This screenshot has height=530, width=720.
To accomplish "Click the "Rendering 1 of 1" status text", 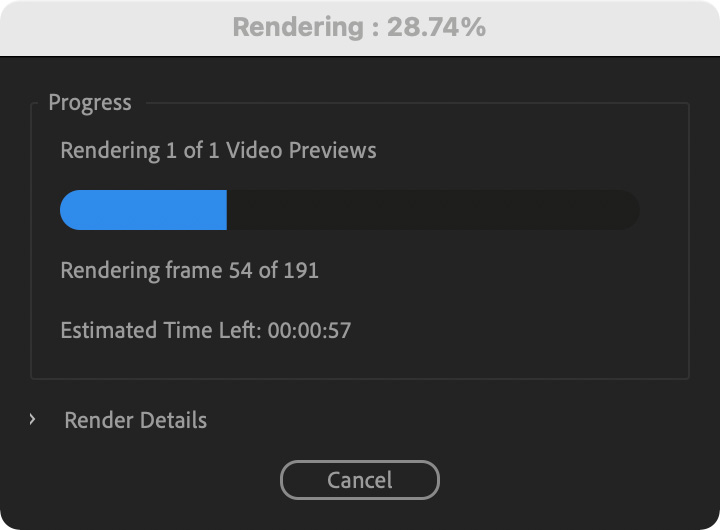I will tap(140, 151).
